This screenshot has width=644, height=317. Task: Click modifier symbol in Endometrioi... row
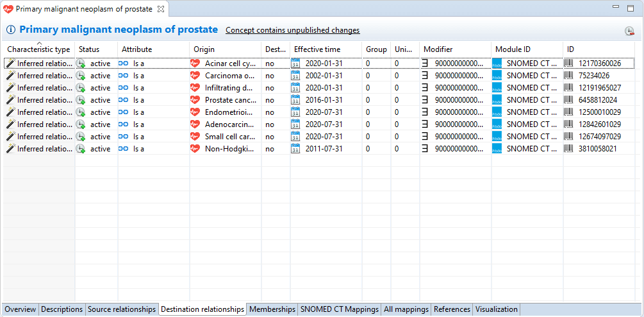point(425,112)
